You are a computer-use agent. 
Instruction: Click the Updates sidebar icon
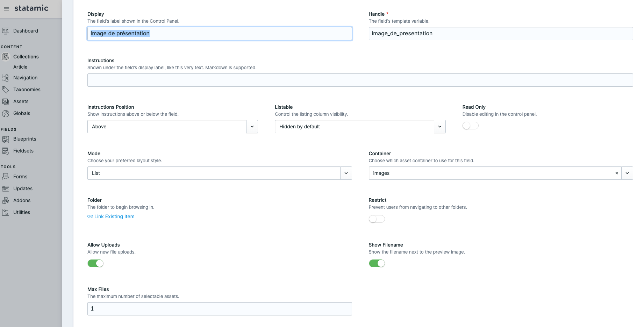pyautogui.click(x=6, y=189)
